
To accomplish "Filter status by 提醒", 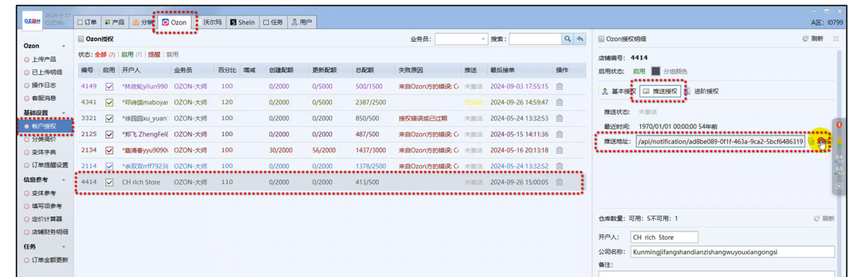I will [154, 55].
